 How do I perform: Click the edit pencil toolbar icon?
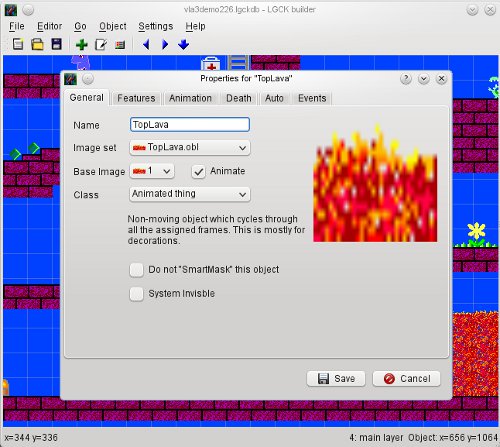point(101,44)
